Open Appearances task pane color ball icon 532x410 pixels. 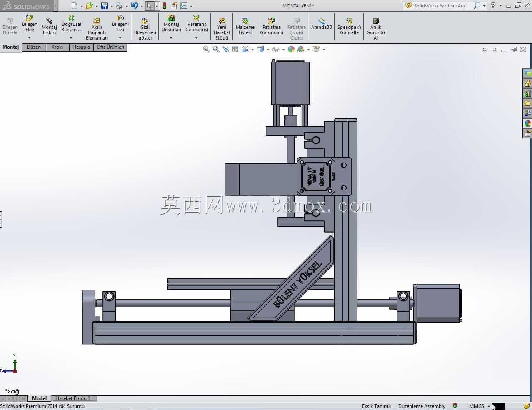coord(527,123)
